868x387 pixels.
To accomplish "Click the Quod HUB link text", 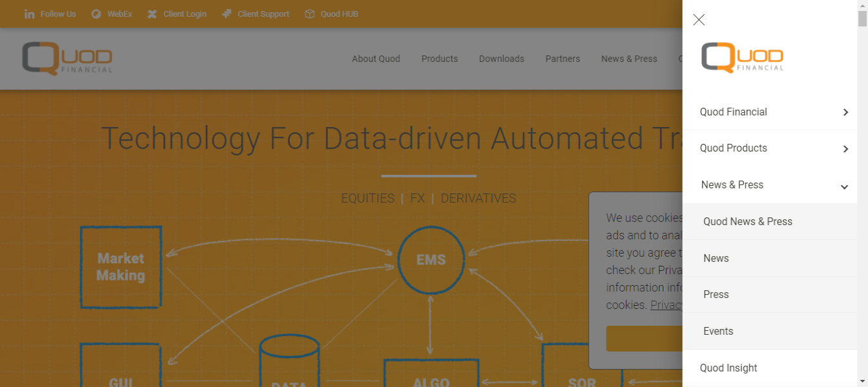I will tap(339, 14).
